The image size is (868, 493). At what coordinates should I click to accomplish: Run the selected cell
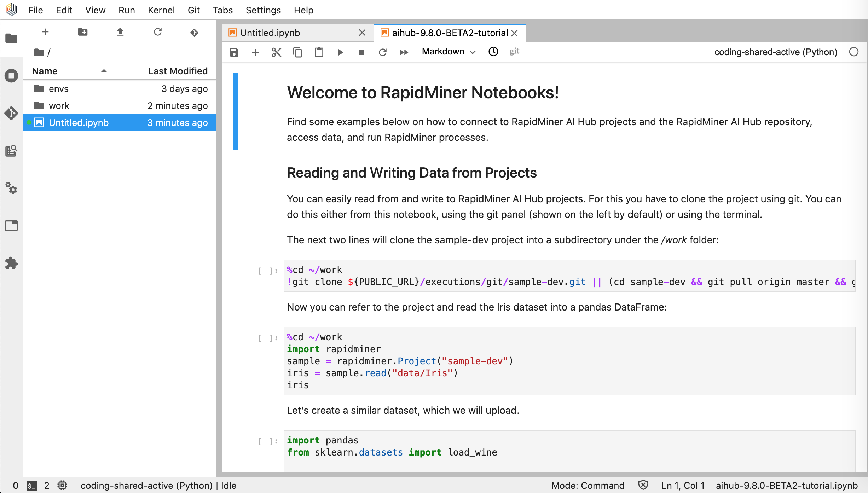coord(340,52)
